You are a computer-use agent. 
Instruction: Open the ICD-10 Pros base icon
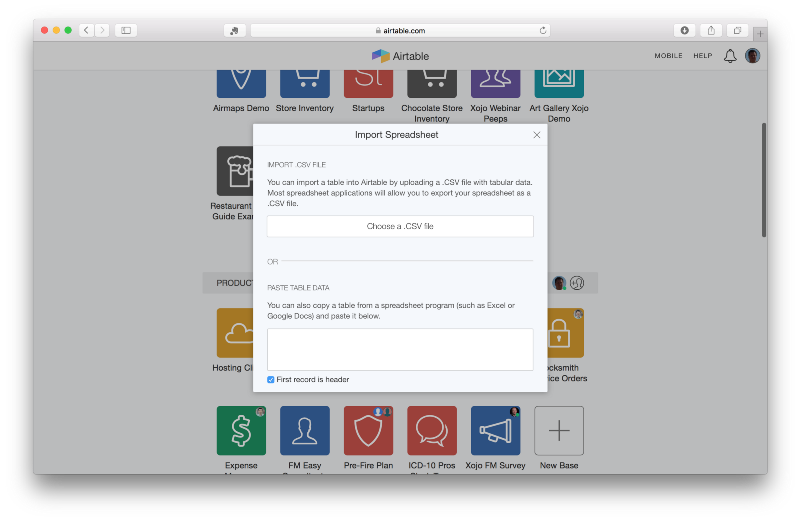pos(432,431)
